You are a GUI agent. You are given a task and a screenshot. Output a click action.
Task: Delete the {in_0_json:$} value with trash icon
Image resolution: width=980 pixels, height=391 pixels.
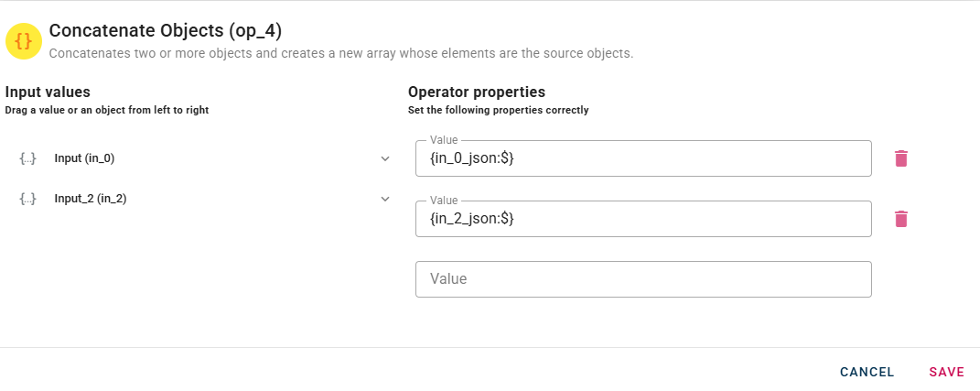pos(901,158)
